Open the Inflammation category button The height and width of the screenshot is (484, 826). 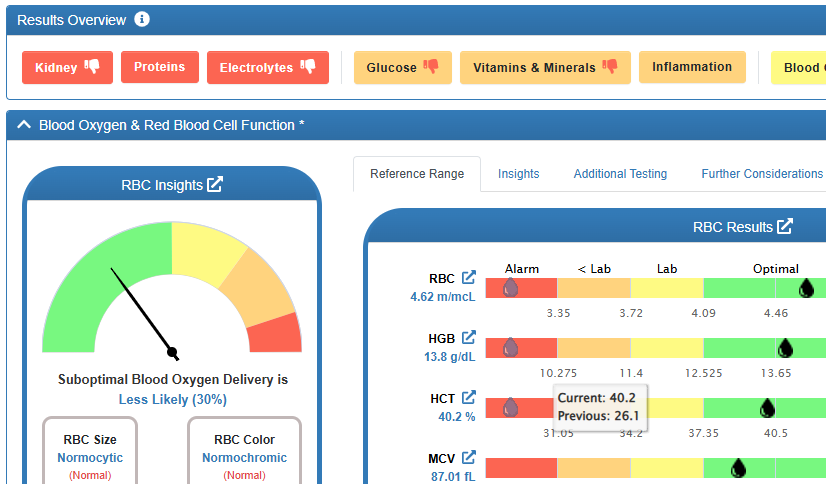click(x=692, y=67)
